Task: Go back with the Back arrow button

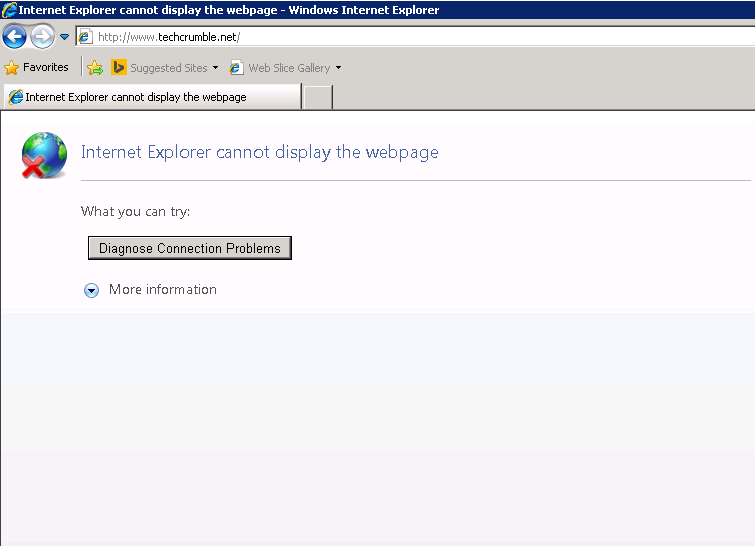Action: click(14, 37)
